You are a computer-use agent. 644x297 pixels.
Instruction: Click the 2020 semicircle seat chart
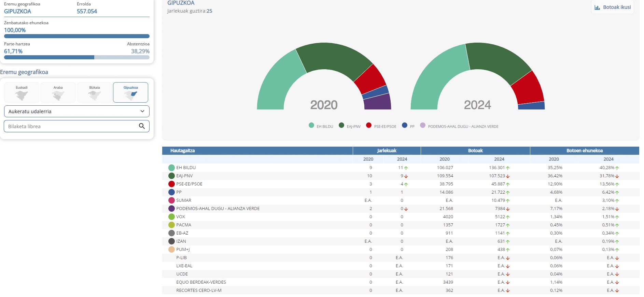[324, 76]
